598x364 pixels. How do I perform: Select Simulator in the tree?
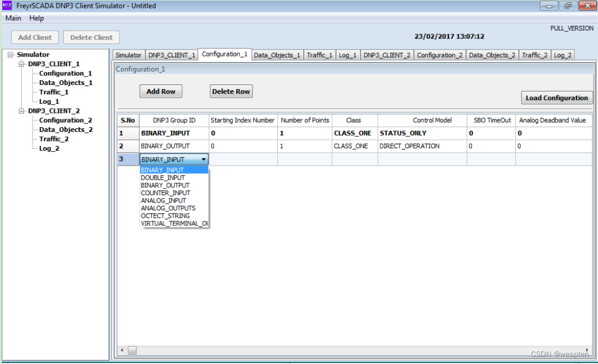point(33,54)
